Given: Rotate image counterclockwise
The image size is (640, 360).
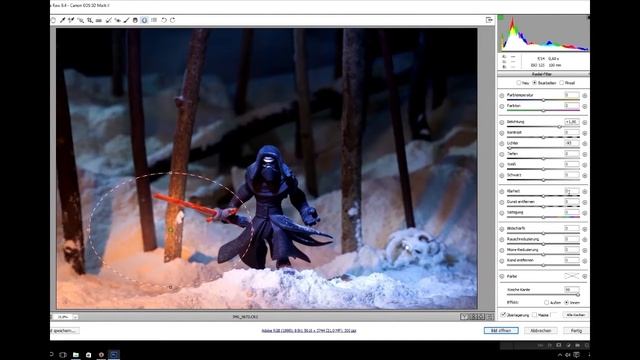Looking at the screenshot, I should [164, 20].
